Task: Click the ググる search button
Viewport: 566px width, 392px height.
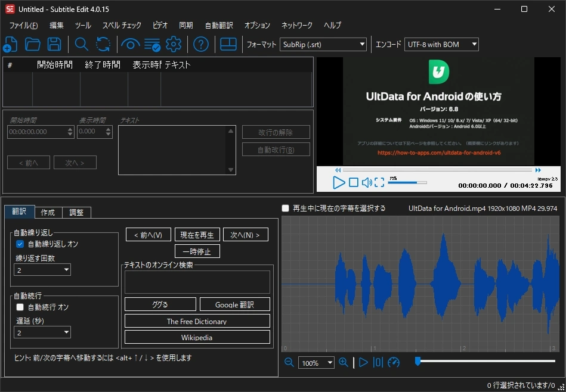Action: click(x=160, y=304)
